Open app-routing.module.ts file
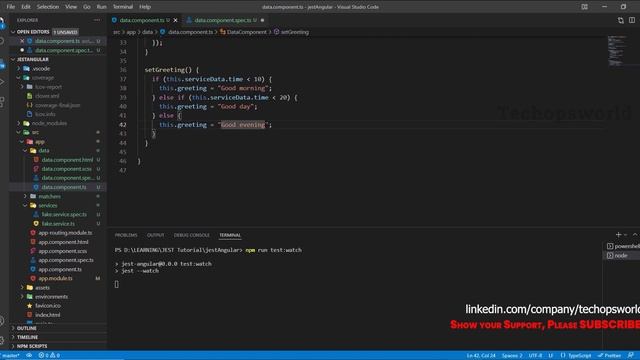 [x=65, y=233]
